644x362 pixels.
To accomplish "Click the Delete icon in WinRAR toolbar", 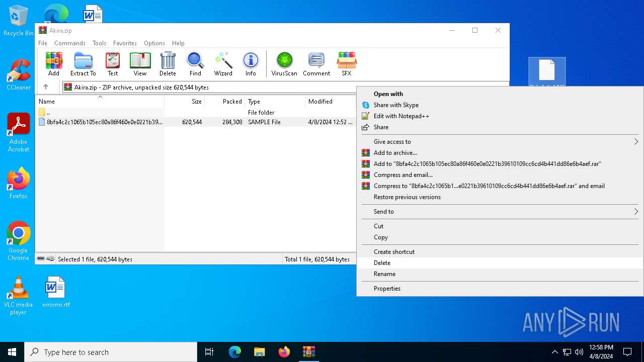I will [x=168, y=64].
